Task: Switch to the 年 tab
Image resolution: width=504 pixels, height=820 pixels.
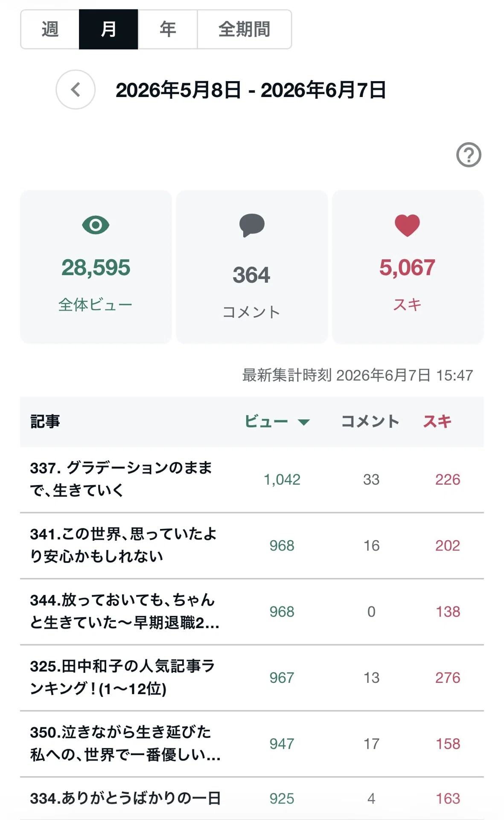Action: point(168,29)
